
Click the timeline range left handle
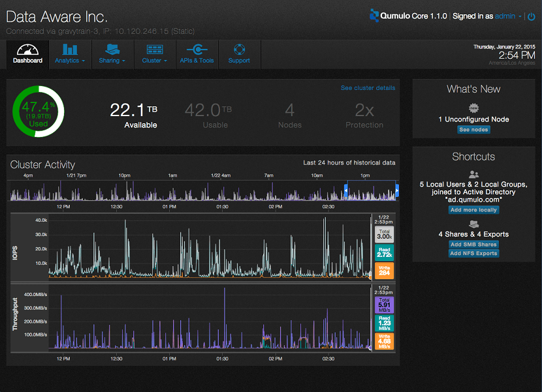(345, 190)
